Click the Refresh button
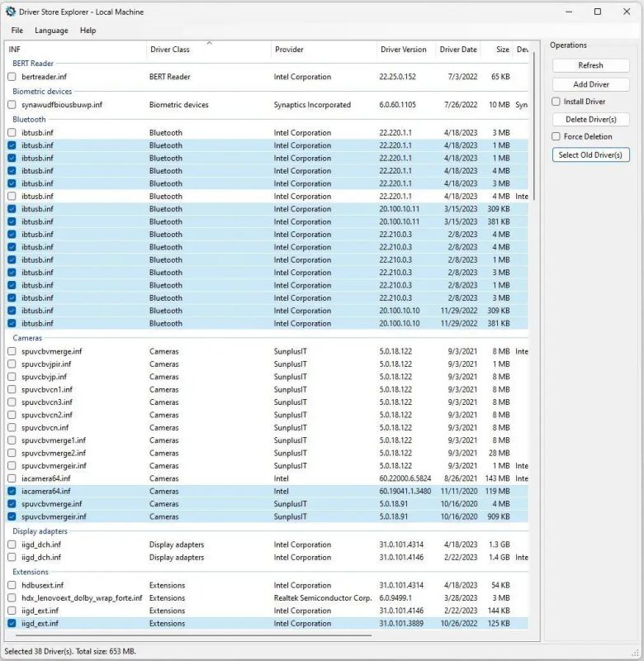This screenshot has height=661, width=644. [x=590, y=65]
